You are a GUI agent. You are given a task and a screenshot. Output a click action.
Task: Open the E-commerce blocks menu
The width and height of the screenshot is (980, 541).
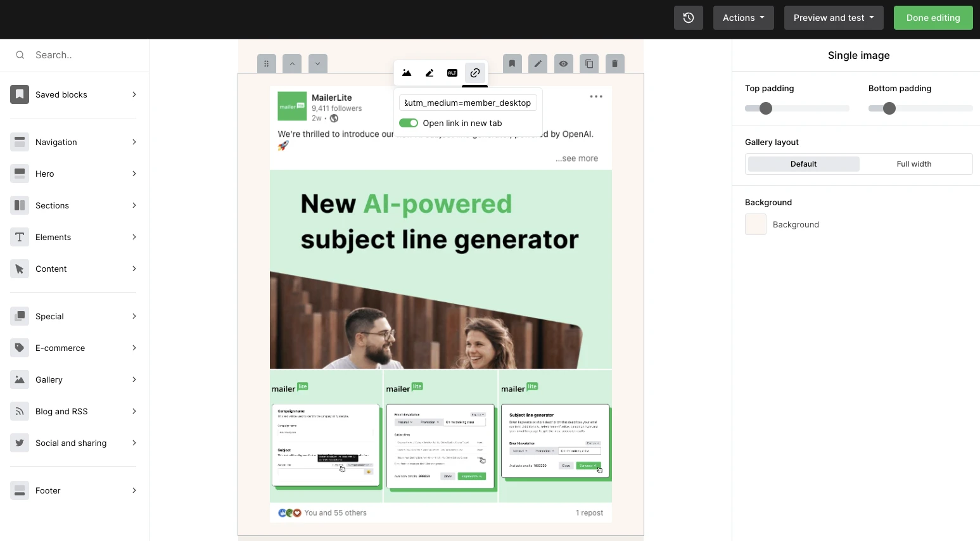pyautogui.click(x=74, y=348)
